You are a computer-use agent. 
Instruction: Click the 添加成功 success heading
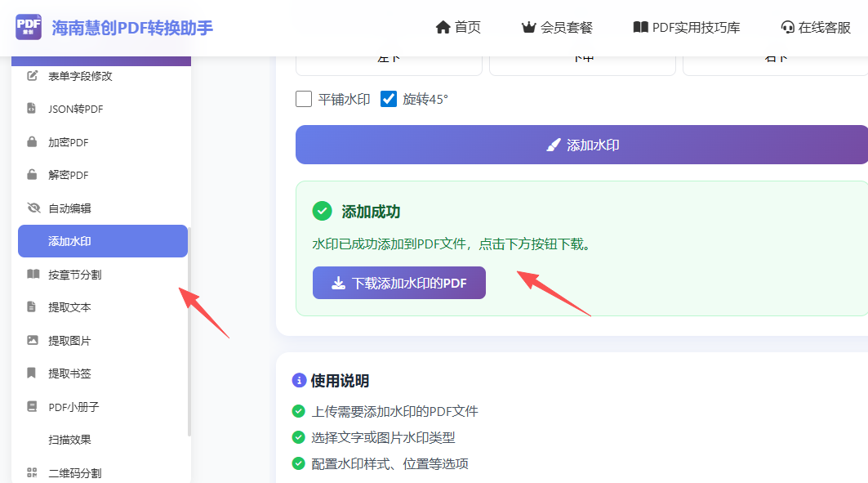(371, 212)
